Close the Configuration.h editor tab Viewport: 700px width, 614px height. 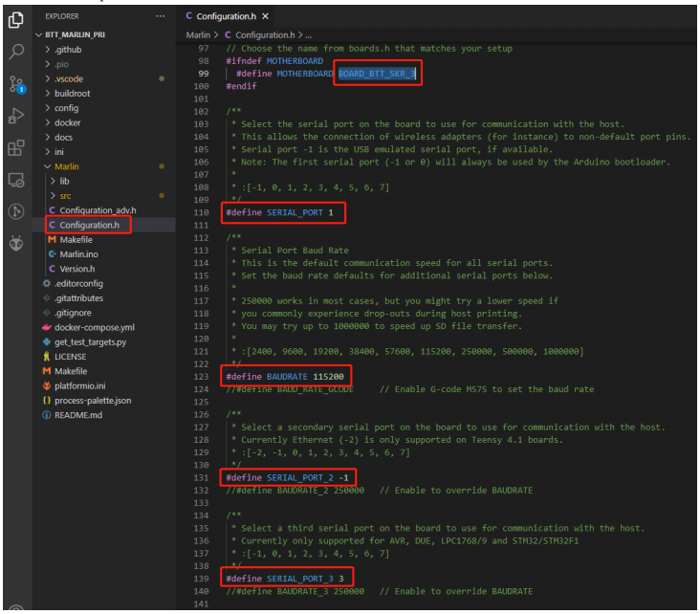click(265, 16)
